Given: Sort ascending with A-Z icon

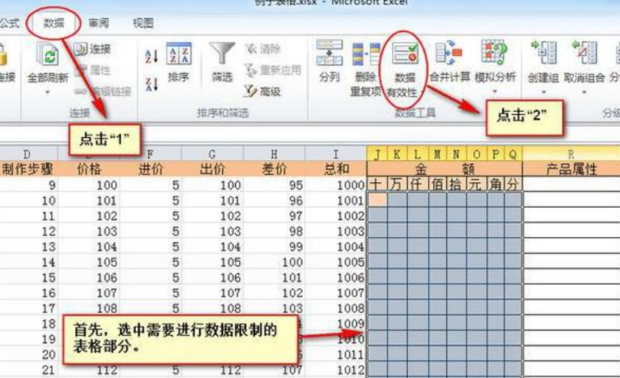Looking at the screenshot, I should [151, 56].
